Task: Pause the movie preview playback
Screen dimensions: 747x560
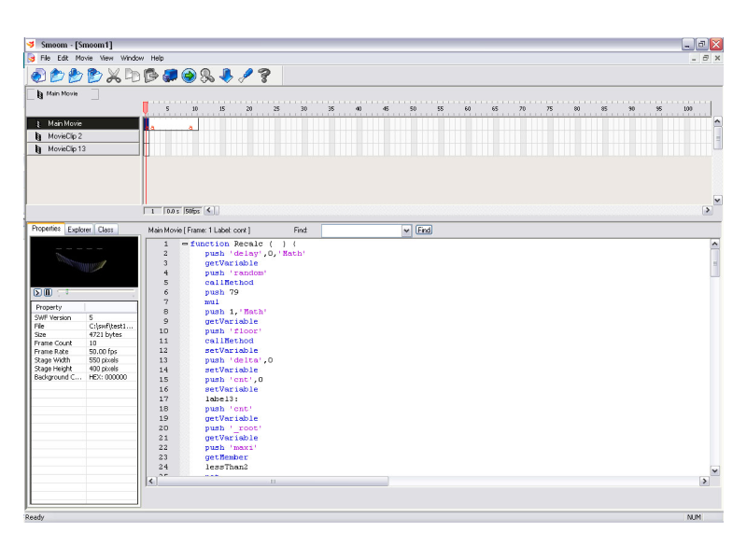Action: click(48, 292)
